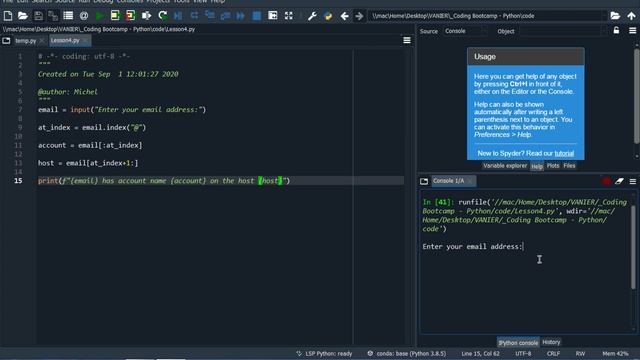640x360 pixels.
Task: Open the Files tab
Action: 569,166
